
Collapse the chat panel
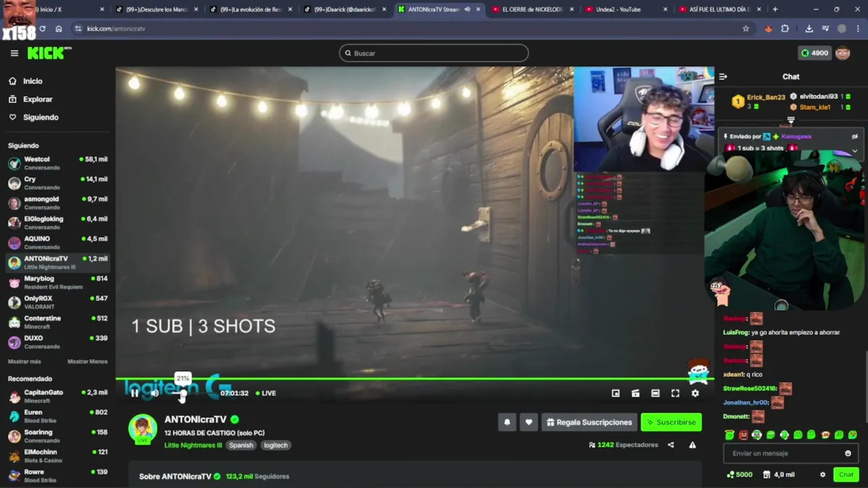pyautogui.click(x=723, y=77)
